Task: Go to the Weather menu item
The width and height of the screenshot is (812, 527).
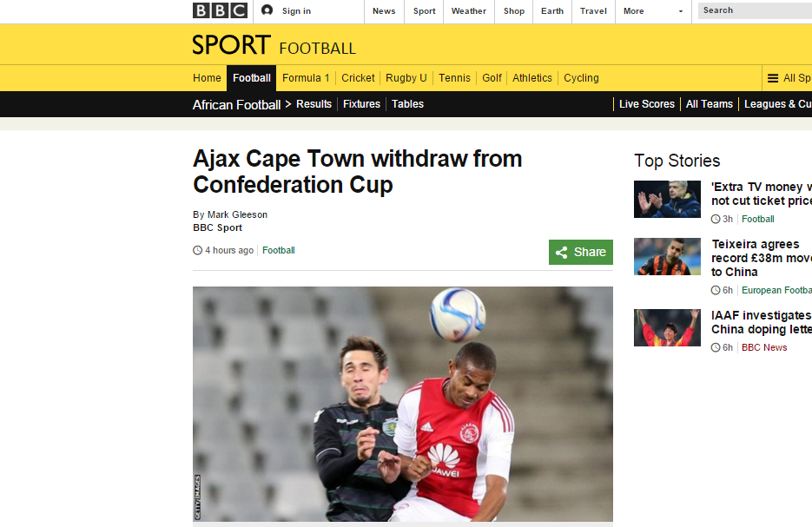Action: point(469,11)
